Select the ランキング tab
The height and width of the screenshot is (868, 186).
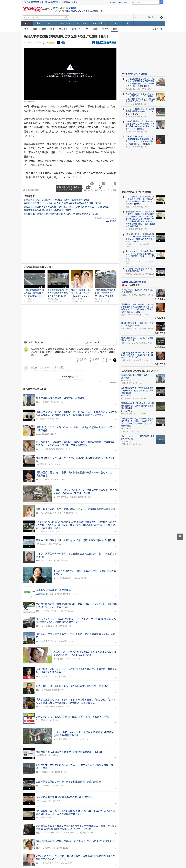pos(115,24)
